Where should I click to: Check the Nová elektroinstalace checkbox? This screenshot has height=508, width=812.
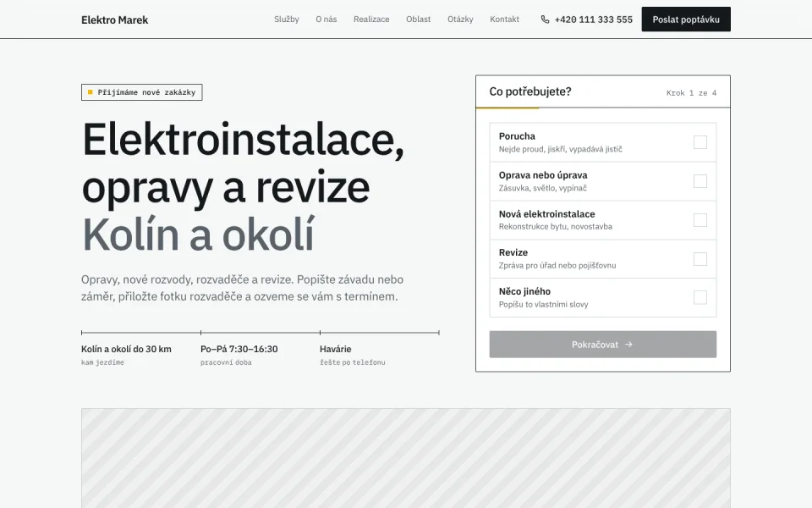(x=700, y=220)
